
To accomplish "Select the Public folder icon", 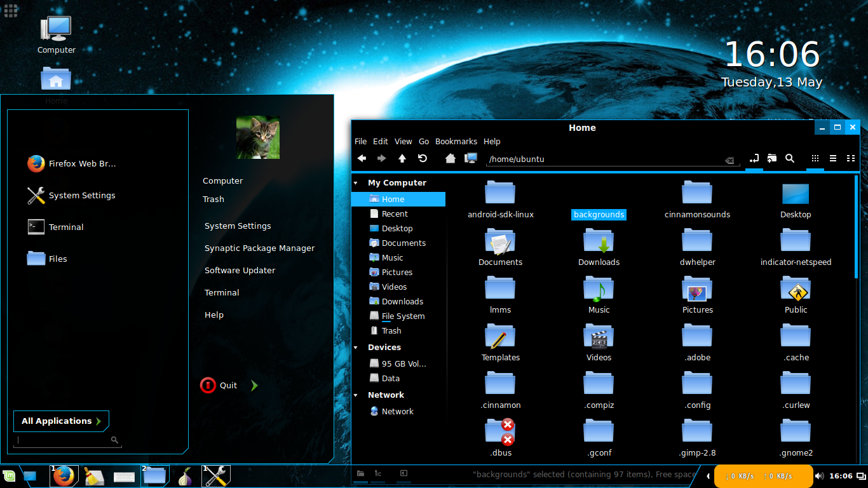I will [x=796, y=288].
